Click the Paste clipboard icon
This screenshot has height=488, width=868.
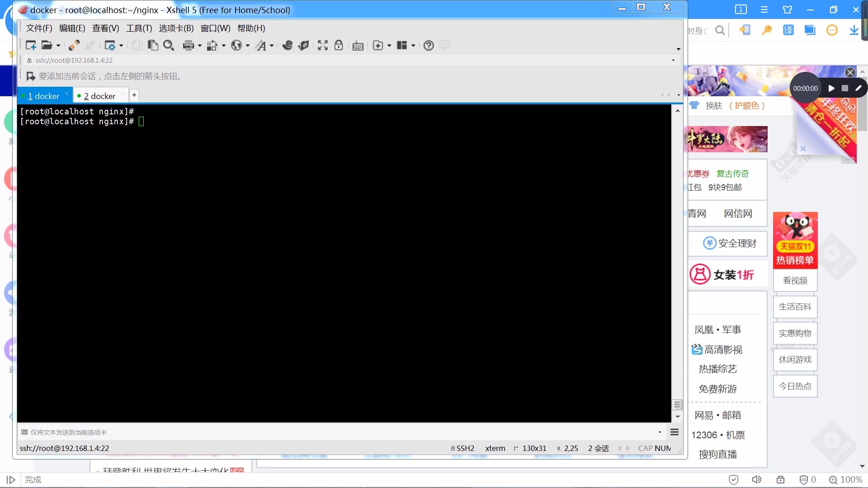[153, 45]
